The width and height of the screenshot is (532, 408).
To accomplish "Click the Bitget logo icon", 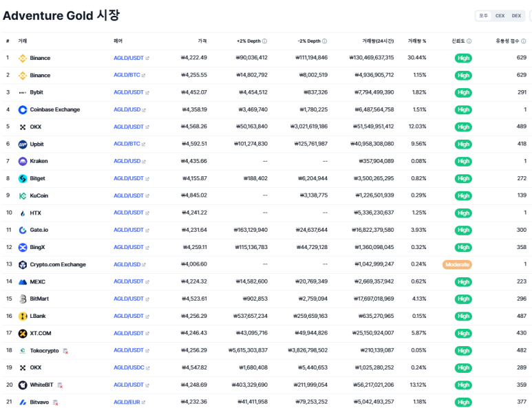I will 23,179.
